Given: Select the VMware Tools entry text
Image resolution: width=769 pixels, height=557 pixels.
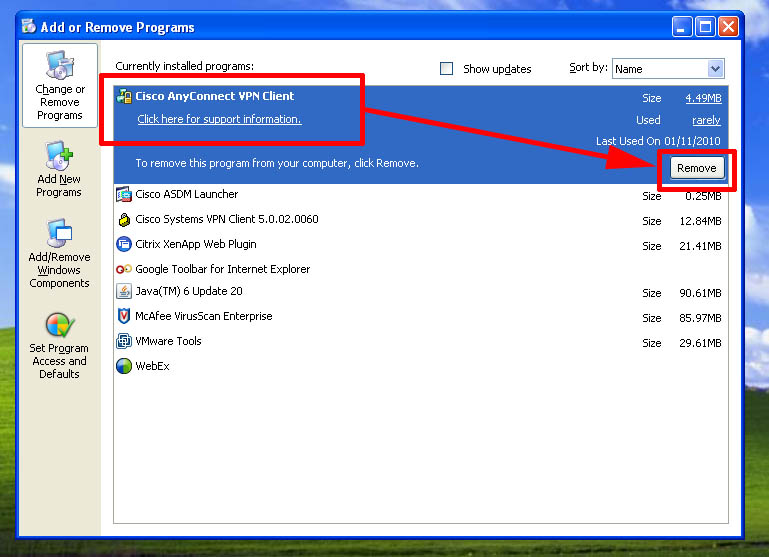Looking at the screenshot, I should coord(168,341).
